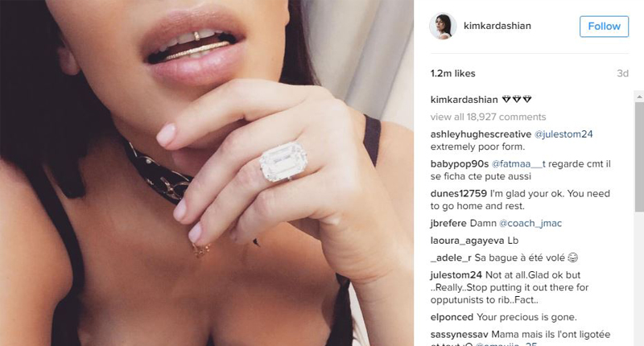
Task: Open sassynessav commenter profile
Action: click(459, 335)
